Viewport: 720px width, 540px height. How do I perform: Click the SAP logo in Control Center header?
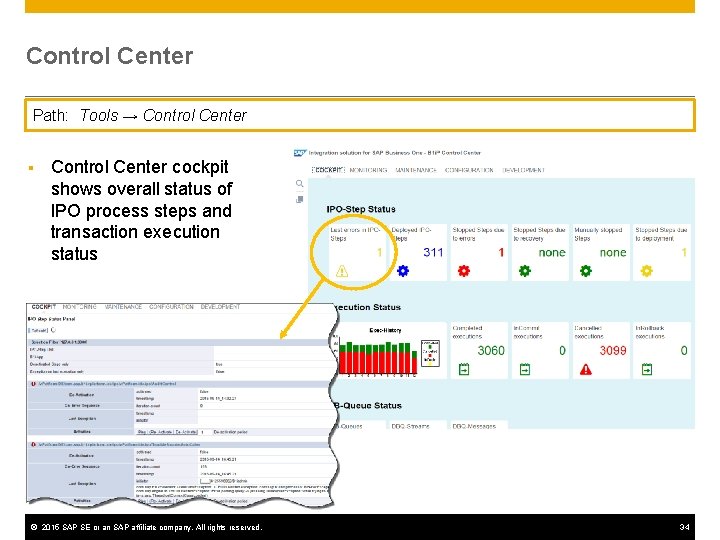(299, 153)
